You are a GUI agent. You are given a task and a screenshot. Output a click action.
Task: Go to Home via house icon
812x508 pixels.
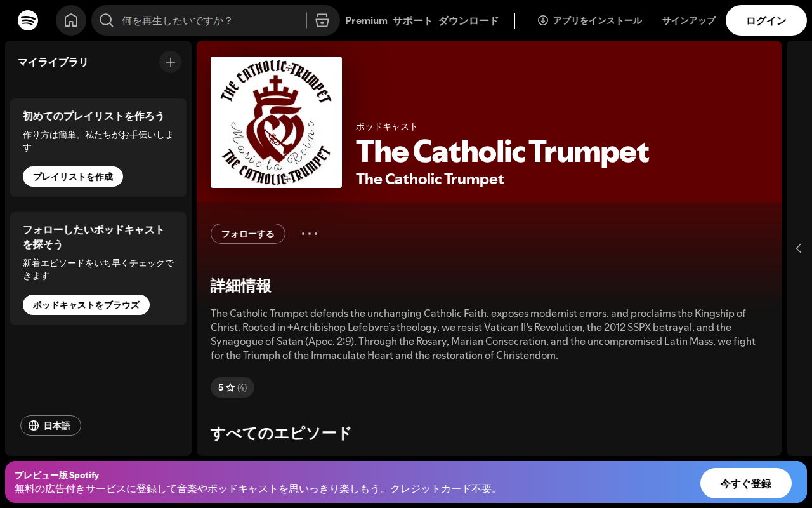click(71, 20)
